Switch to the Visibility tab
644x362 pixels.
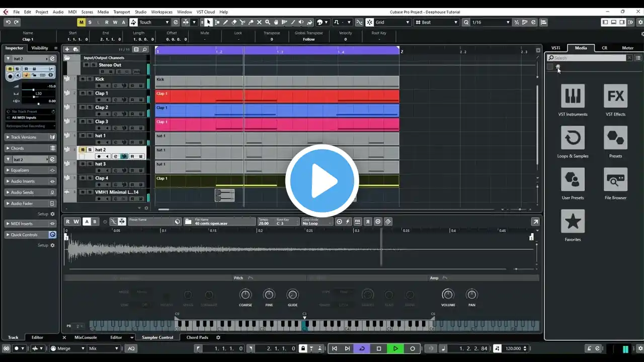[40, 48]
